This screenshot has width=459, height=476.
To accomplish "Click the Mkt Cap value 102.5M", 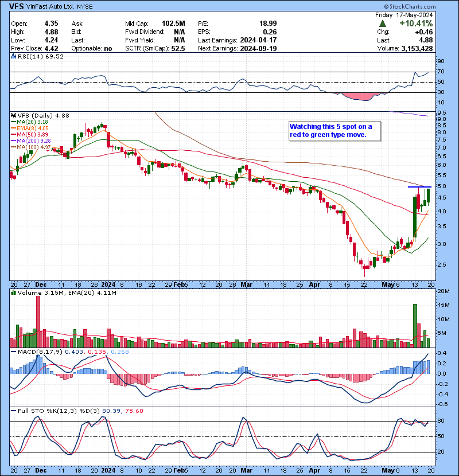I will point(173,24).
